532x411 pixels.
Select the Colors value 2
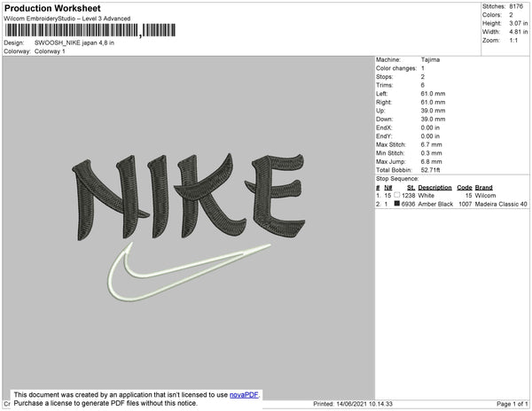[x=511, y=15]
